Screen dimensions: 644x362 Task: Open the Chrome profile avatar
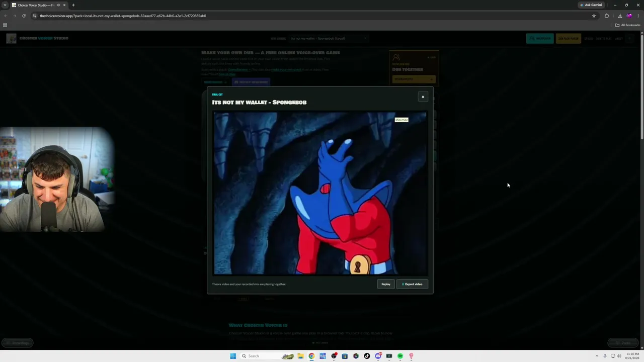[x=629, y=16]
